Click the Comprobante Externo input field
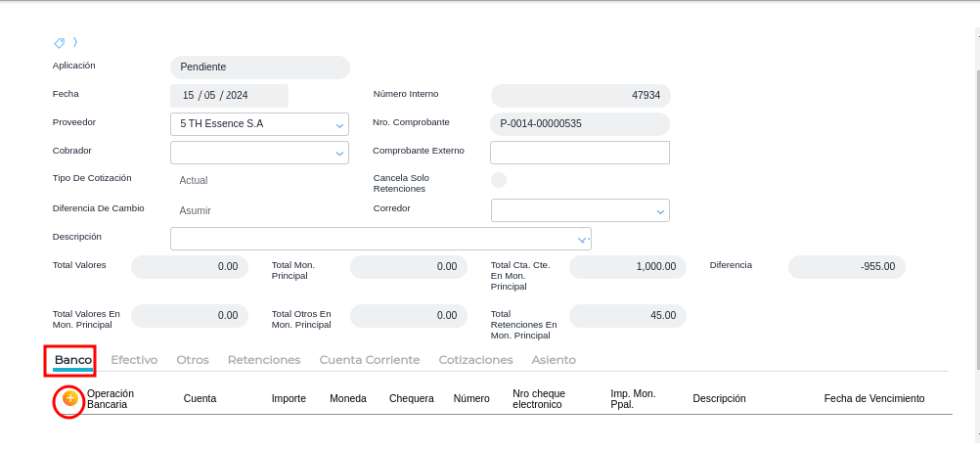 pos(579,153)
